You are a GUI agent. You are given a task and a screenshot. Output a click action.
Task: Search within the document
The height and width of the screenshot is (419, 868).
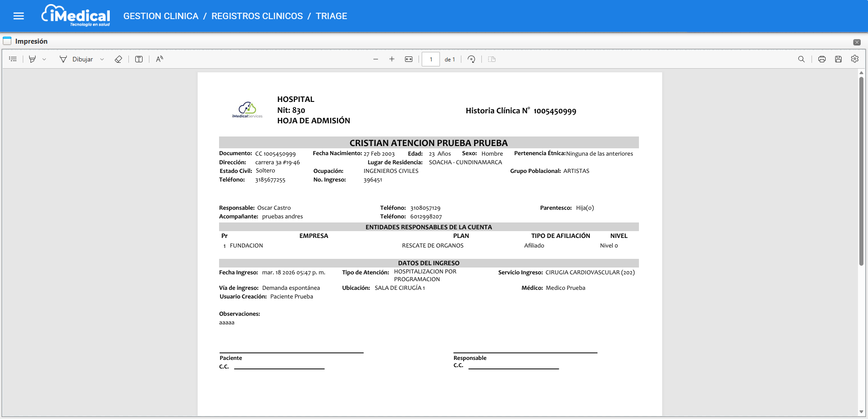[801, 59]
